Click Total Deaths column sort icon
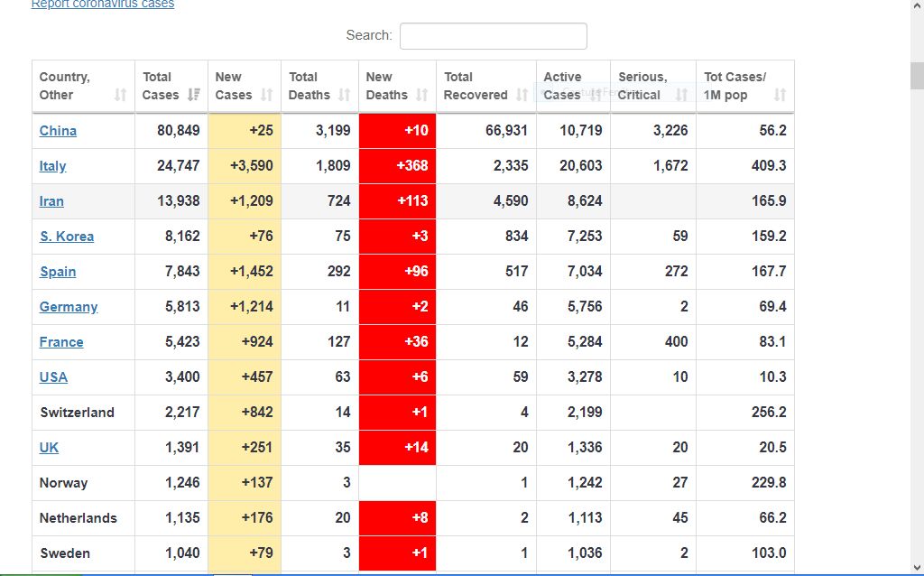Image resolution: width=924 pixels, height=576 pixels. 344,95
